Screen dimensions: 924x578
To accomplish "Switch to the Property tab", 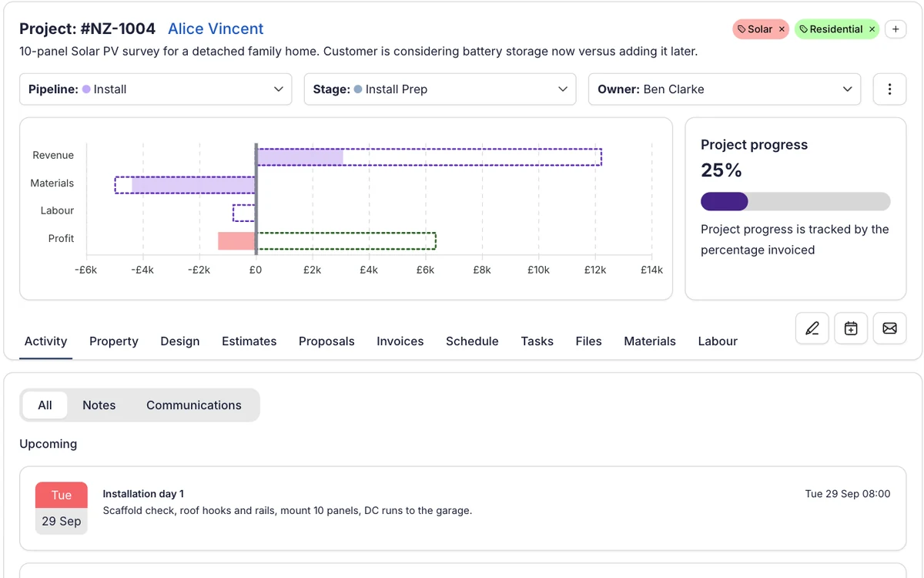I will pyautogui.click(x=114, y=341).
